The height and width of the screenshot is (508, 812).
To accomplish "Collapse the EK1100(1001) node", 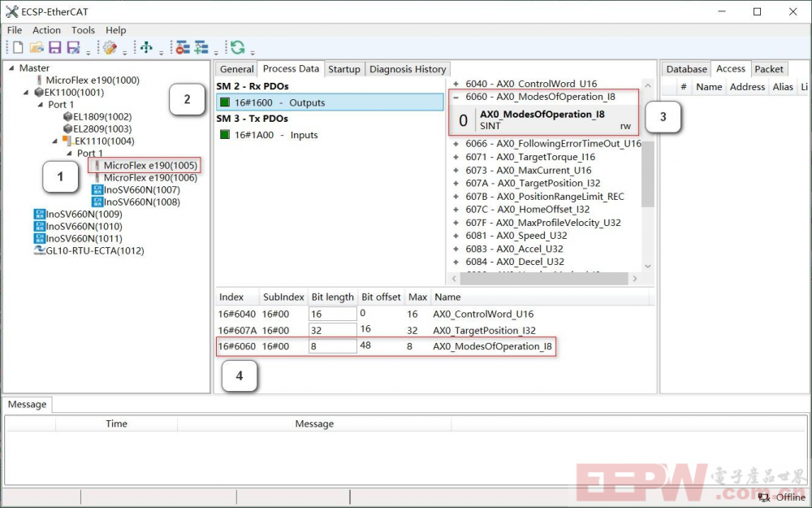I will 26,93.
